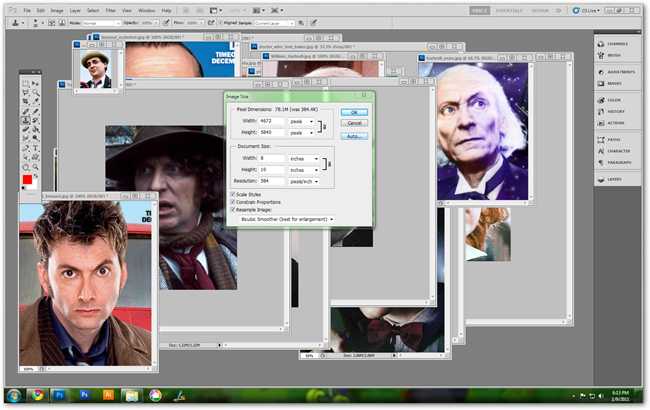Open the Adjustments panel
The height and width of the screenshot is (410, 650).
615,72
